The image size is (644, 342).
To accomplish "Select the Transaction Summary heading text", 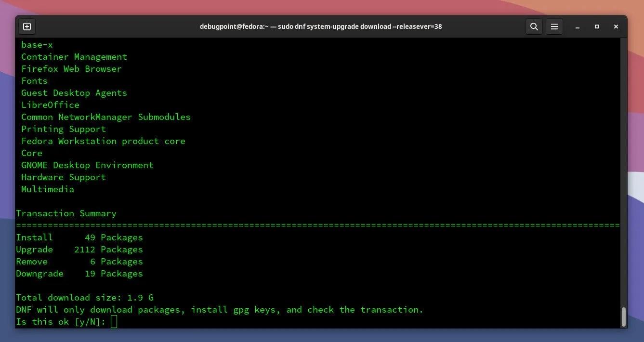I will pyautogui.click(x=66, y=213).
